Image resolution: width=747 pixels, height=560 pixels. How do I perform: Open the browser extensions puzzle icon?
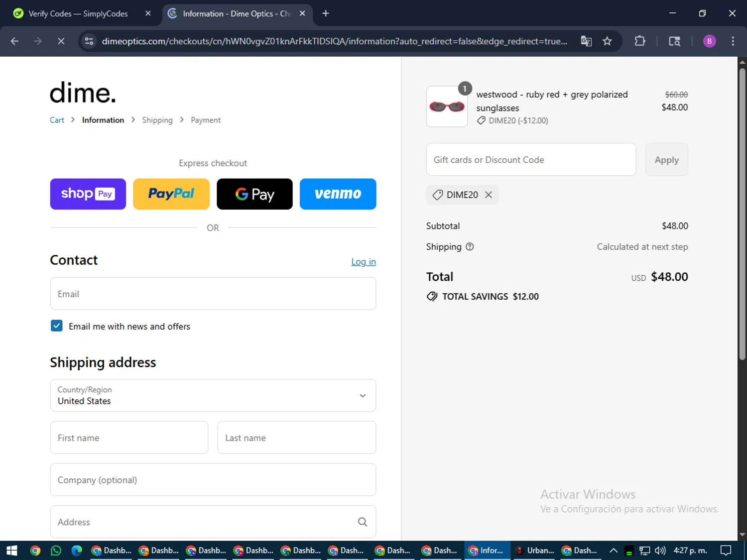(x=640, y=41)
